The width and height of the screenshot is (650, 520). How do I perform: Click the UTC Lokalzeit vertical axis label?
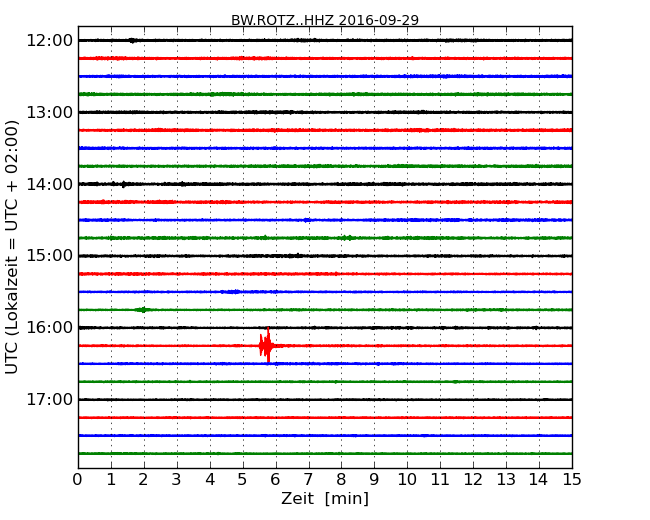12,247
